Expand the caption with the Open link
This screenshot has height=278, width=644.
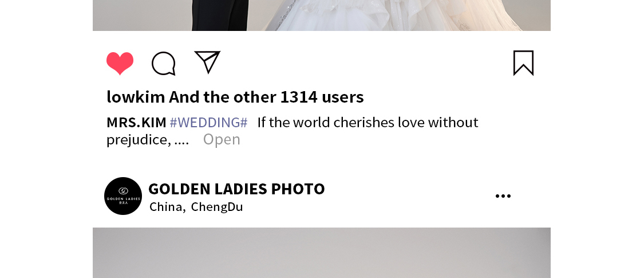click(x=222, y=139)
